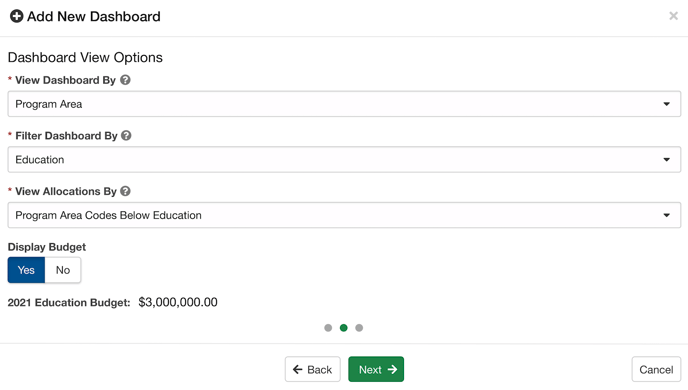Click the help icon beside View Dashboard By
Viewport: 688px width, 390px height.
125,80
